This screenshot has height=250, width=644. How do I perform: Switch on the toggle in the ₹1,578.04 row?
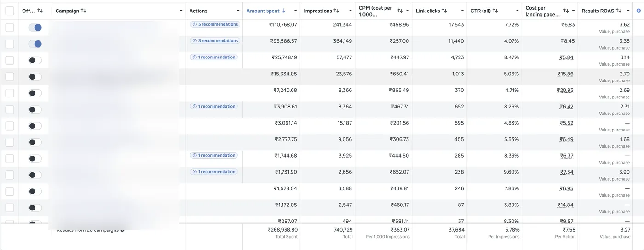coord(35,191)
